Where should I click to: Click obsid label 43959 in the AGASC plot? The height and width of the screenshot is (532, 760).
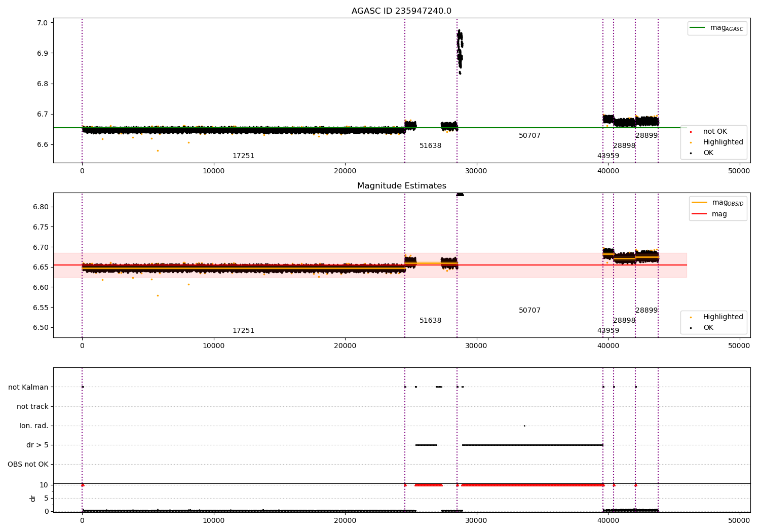pos(608,156)
